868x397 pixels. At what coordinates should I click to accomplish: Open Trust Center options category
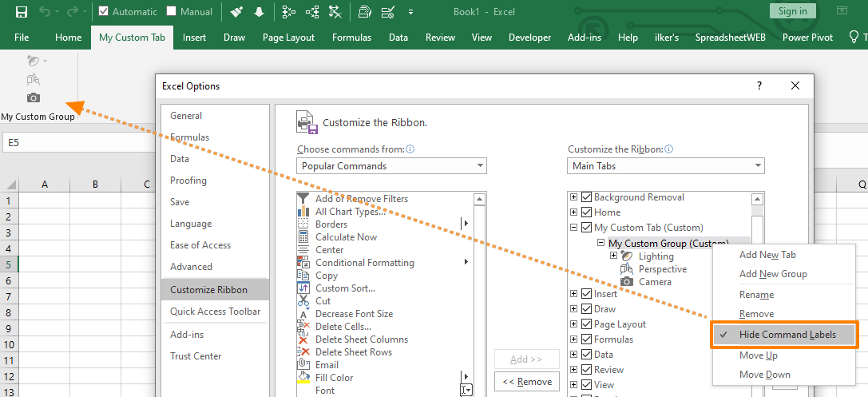click(196, 356)
